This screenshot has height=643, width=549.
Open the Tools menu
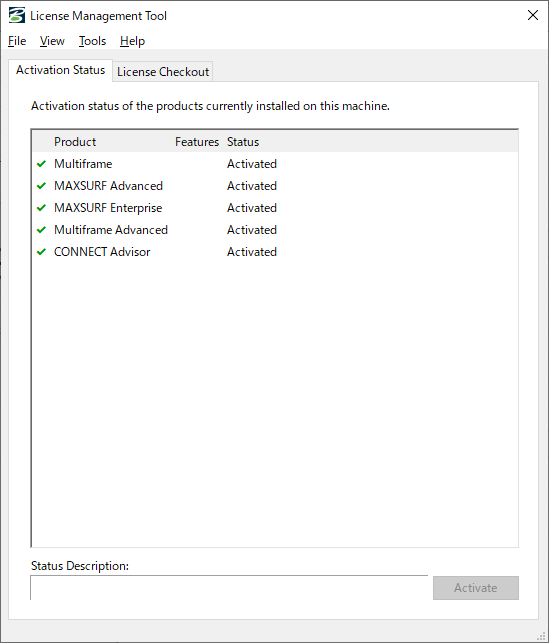pos(92,41)
